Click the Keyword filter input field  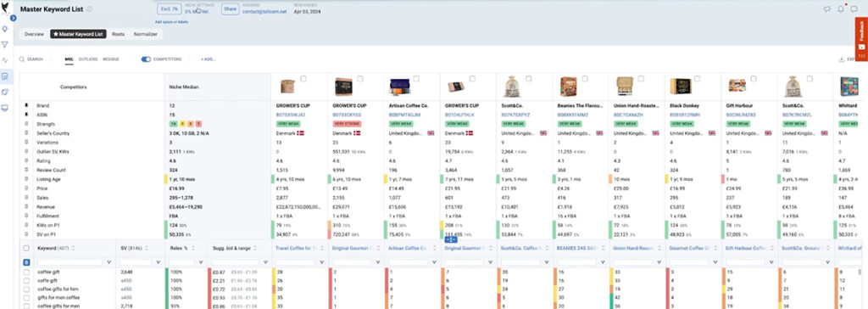(70, 261)
